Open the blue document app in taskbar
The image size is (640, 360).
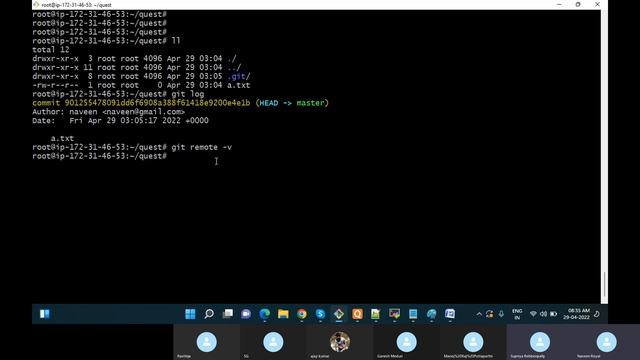pyautogui.click(x=413, y=313)
